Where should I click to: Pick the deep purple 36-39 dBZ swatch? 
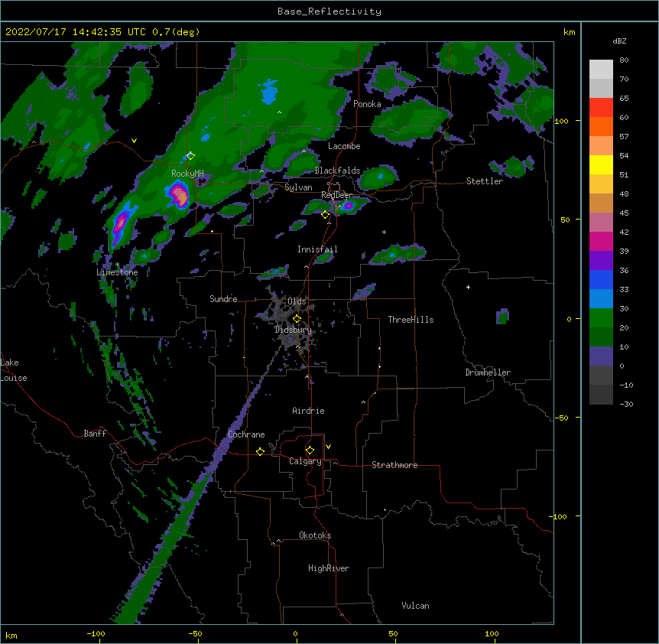[x=601, y=260]
